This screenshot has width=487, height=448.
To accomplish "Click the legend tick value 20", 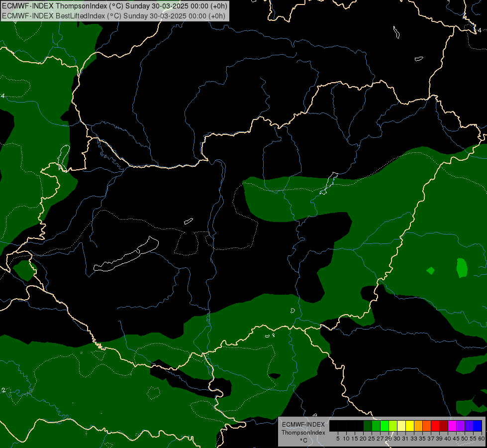I will click(363, 439).
